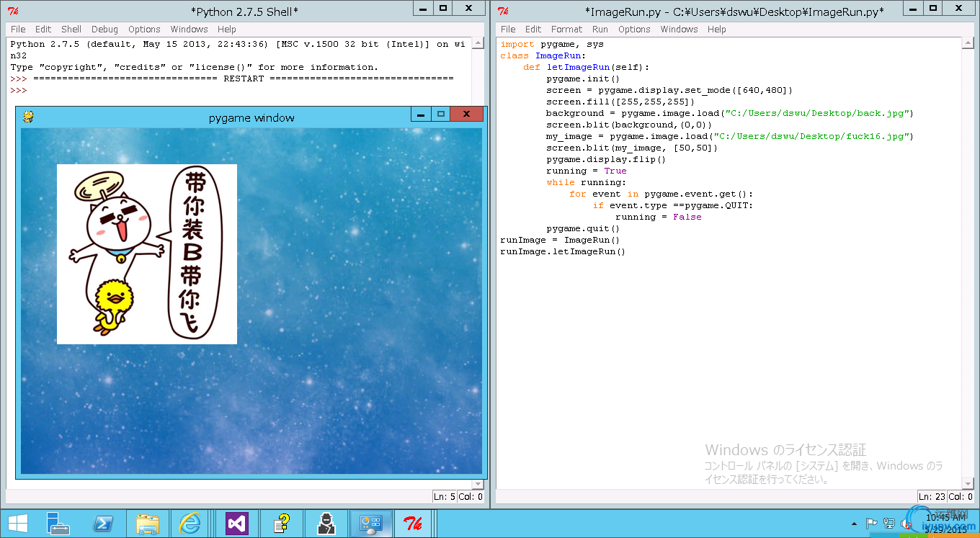Image resolution: width=980 pixels, height=538 pixels.
Task: Open Edit menu in ImageRun.py editor
Action: point(533,30)
